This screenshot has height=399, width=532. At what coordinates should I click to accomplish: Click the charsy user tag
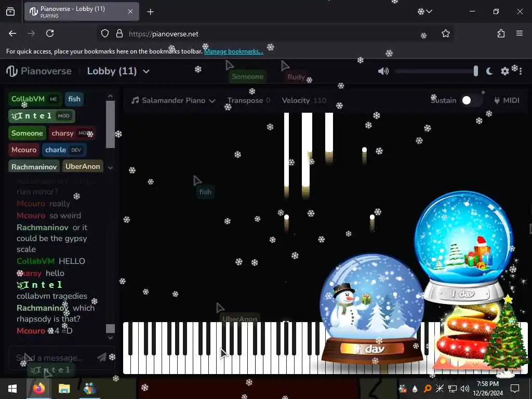click(72, 133)
